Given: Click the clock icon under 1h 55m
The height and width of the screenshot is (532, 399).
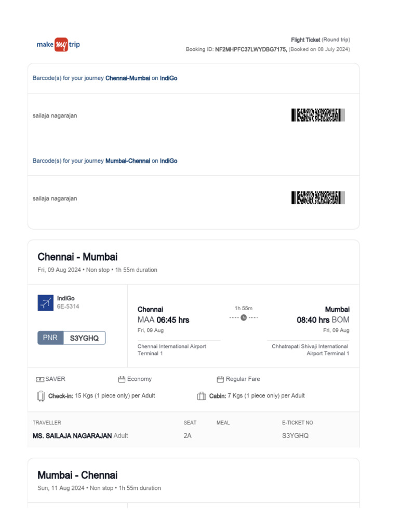Looking at the screenshot, I should [x=244, y=318].
